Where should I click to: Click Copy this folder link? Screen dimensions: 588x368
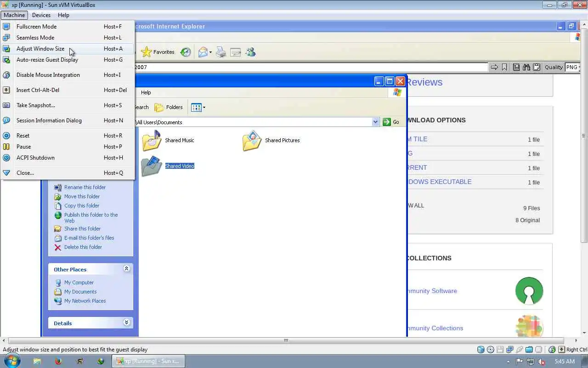pos(82,206)
